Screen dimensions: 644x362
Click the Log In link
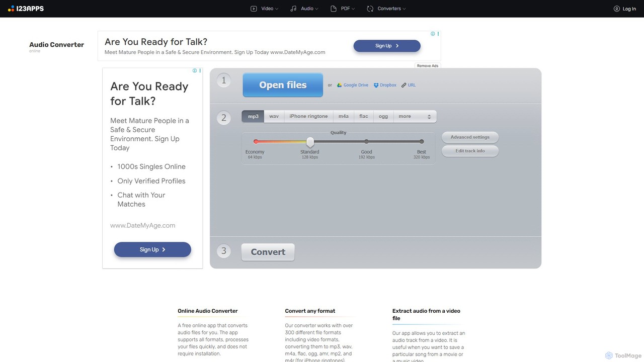click(629, 9)
